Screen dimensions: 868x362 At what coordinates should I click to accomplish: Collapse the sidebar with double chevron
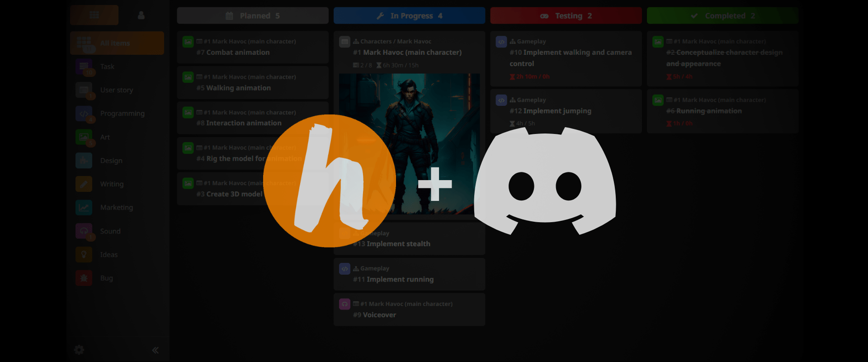(155, 350)
